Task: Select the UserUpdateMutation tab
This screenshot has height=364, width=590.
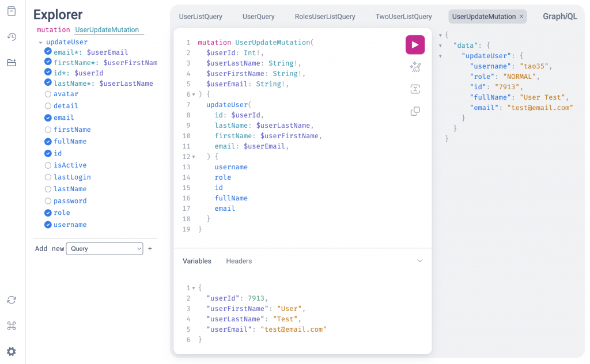Action: coord(484,17)
